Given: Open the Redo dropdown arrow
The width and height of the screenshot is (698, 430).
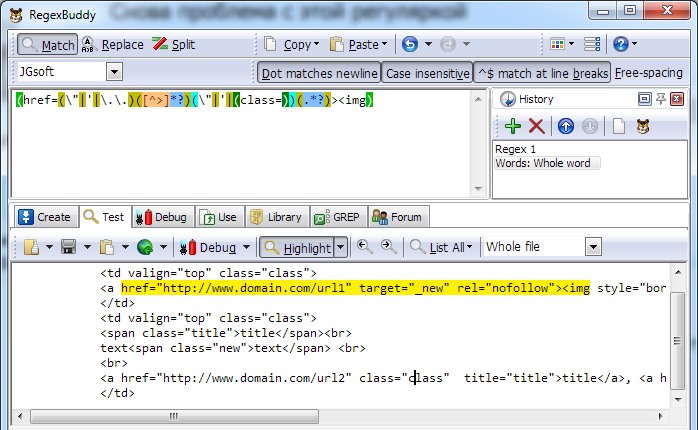Looking at the screenshot, I should pos(466,44).
